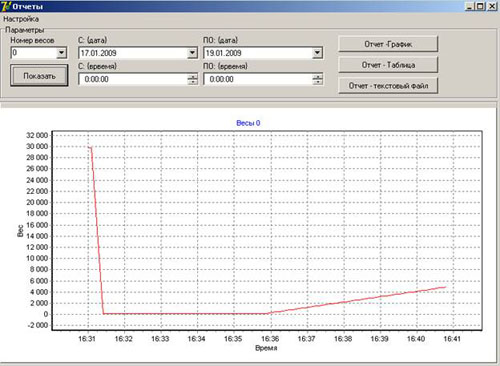Viewport: 500px width, 366px height.
Task: Open the end date dropdown calendar
Action: (317, 53)
